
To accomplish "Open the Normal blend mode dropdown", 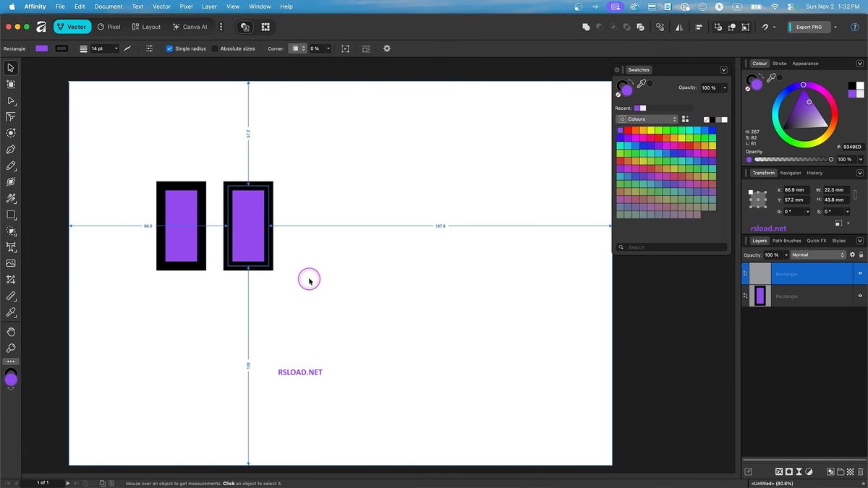I will pos(817,254).
